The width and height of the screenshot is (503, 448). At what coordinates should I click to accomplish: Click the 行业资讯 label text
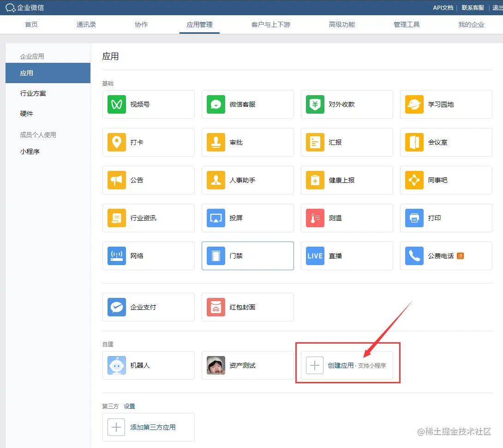pos(143,218)
